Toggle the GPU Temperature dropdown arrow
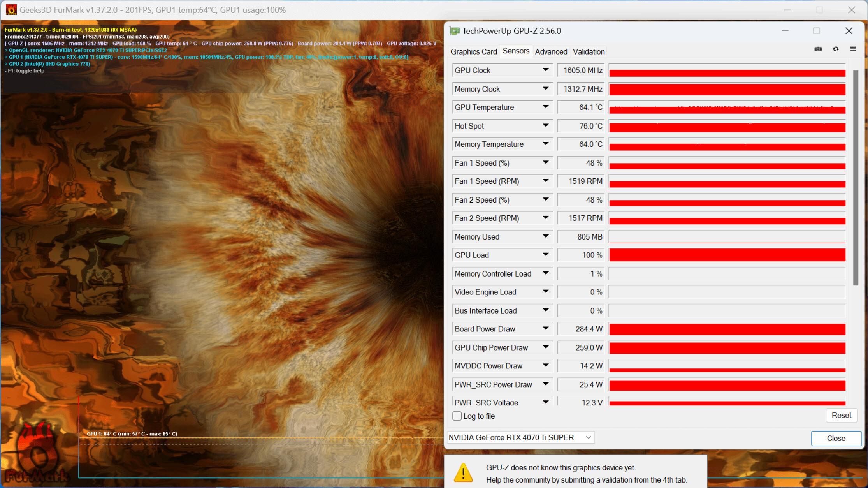 (x=546, y=107)
